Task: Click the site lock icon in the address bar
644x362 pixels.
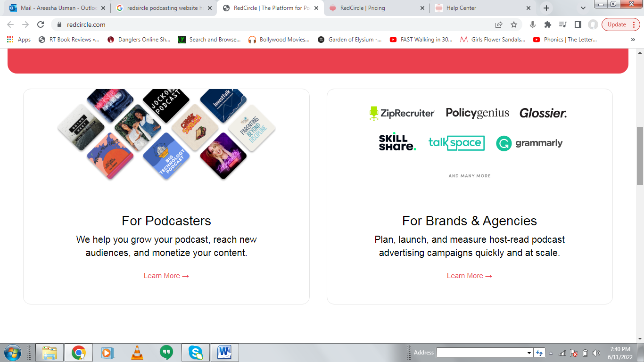Action: point(59,25)
